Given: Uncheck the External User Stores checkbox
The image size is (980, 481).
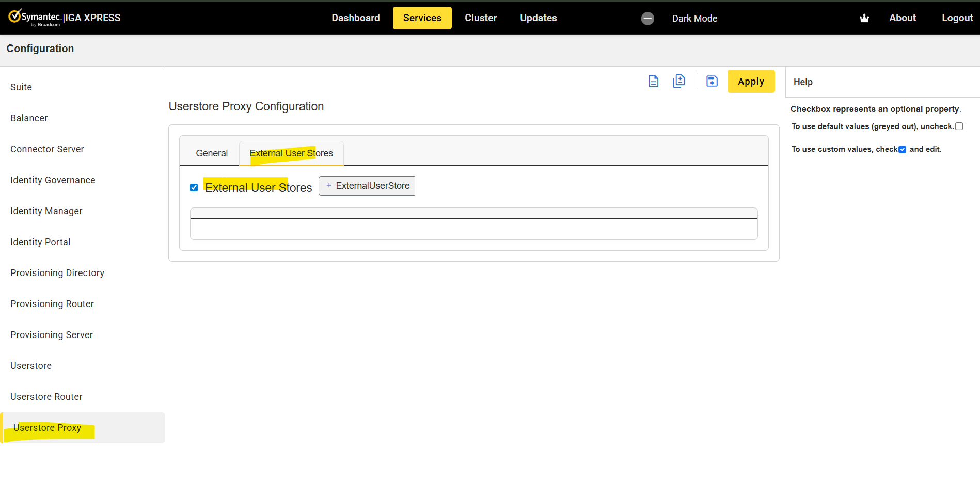Looking at the screenshot, I should pyautogui.click(x=194, y=188).
